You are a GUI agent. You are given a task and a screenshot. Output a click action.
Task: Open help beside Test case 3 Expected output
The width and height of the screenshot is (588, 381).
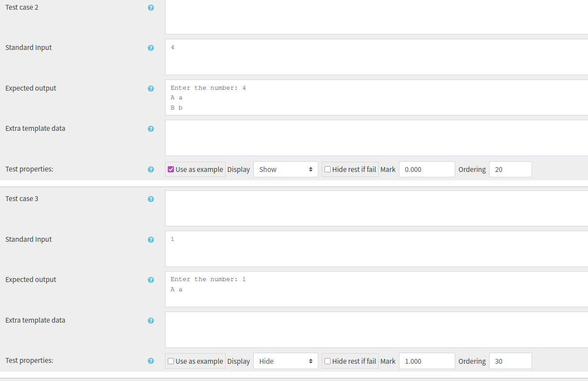(x=151, y=280)
